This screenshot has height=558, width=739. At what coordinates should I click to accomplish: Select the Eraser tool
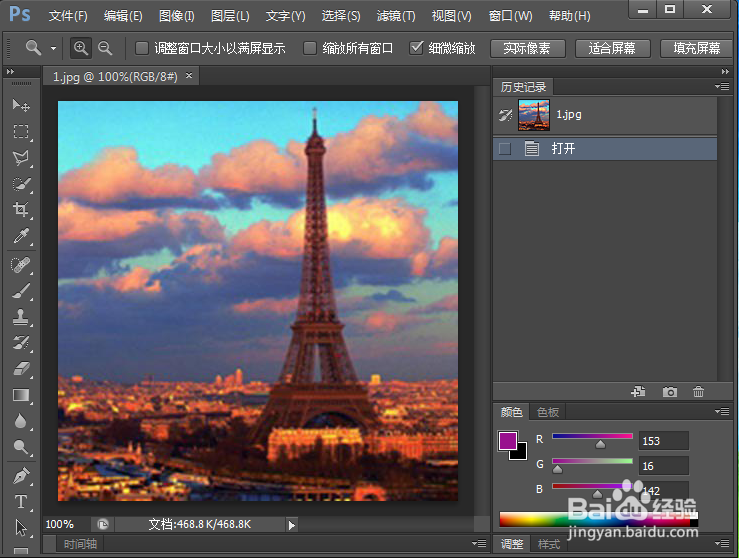[21, 369]
